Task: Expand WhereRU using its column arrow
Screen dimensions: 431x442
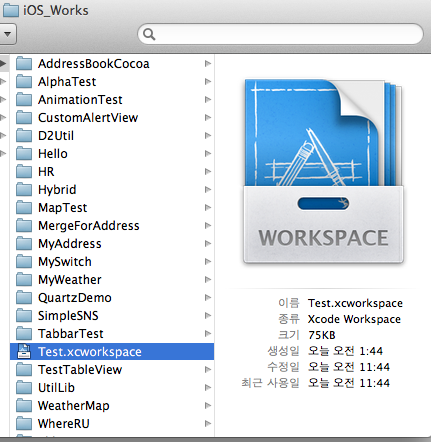Action: point(208,423)
